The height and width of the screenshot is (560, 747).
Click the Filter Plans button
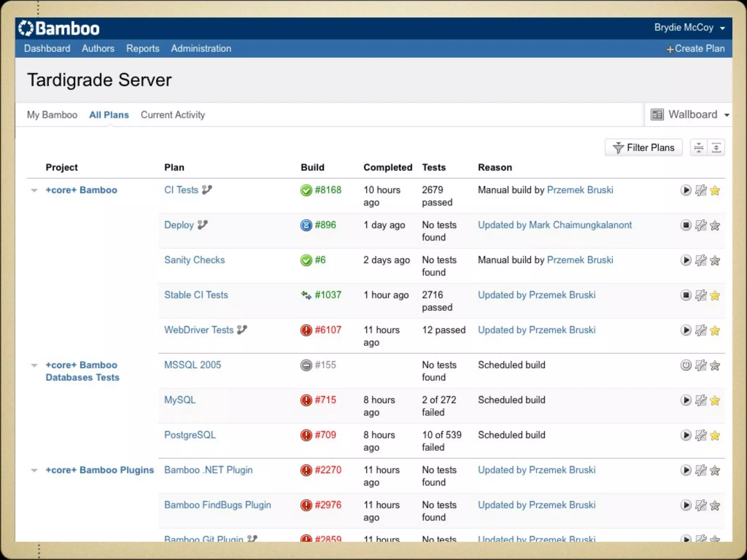click(x=643, y=148)
